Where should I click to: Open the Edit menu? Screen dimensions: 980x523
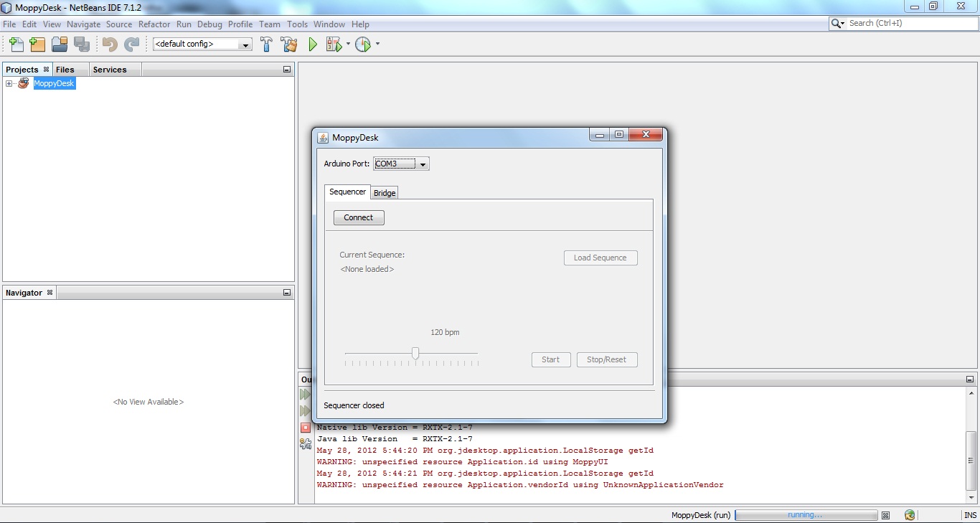click(x=29, y=24)
